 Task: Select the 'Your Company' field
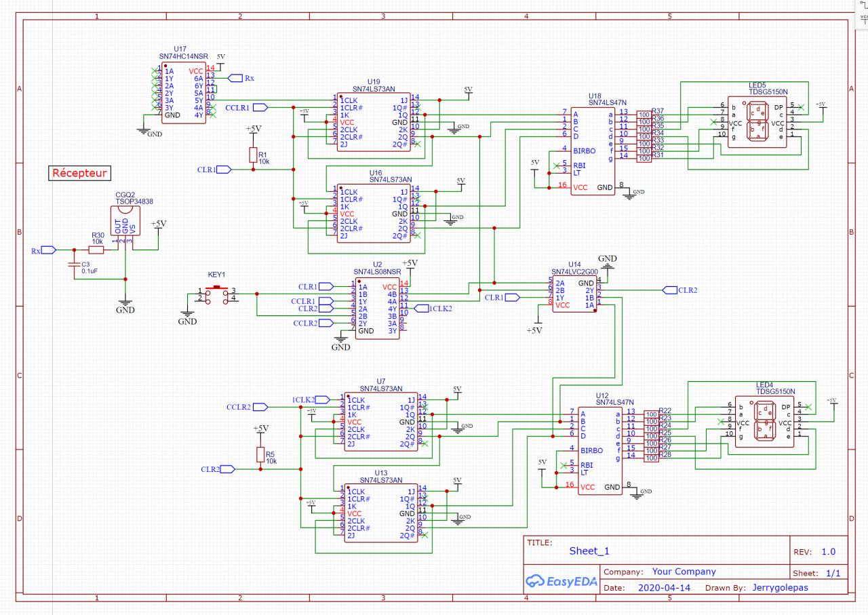click(684, 572)
